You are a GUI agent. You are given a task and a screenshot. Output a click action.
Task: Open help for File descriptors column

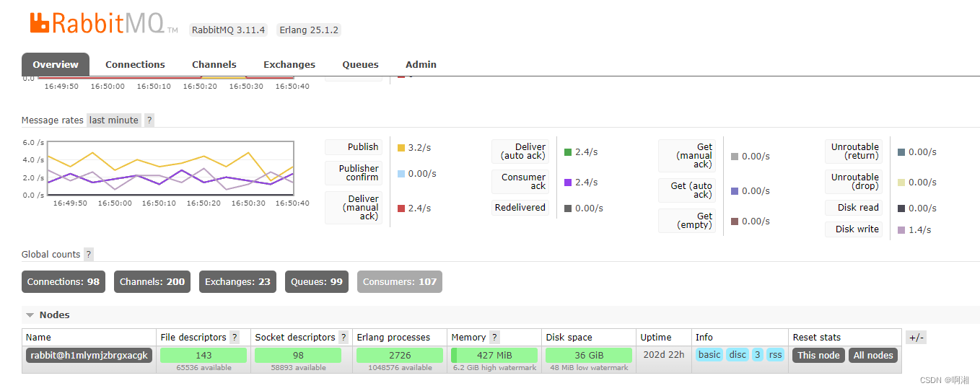(235, 337)
